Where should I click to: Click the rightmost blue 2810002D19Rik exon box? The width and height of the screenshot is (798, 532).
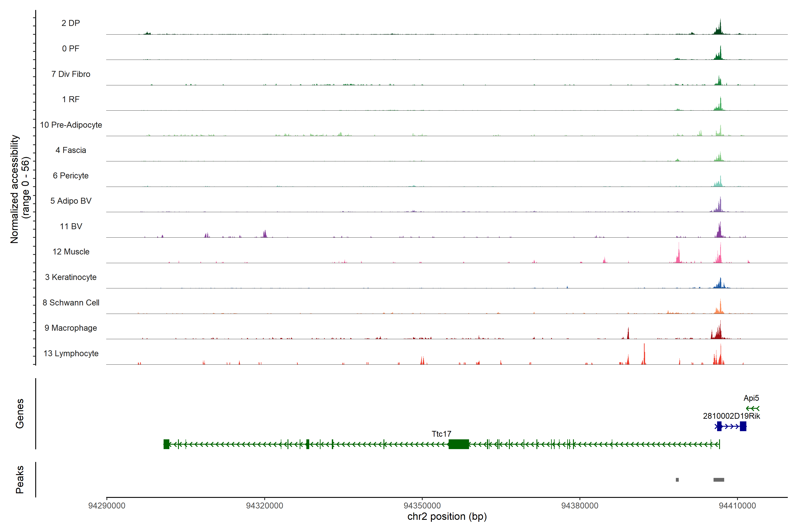[x=743, y=426]
